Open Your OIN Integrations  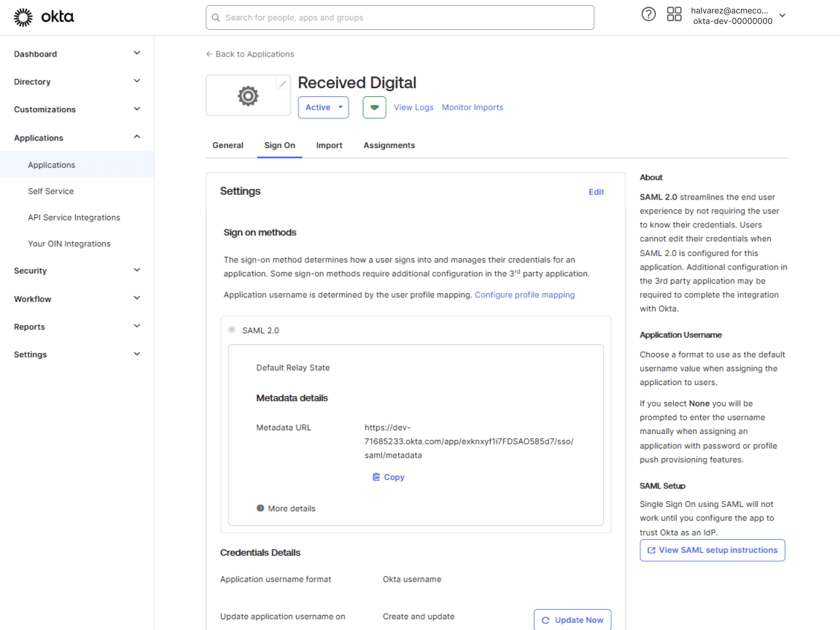pos(69,244)
